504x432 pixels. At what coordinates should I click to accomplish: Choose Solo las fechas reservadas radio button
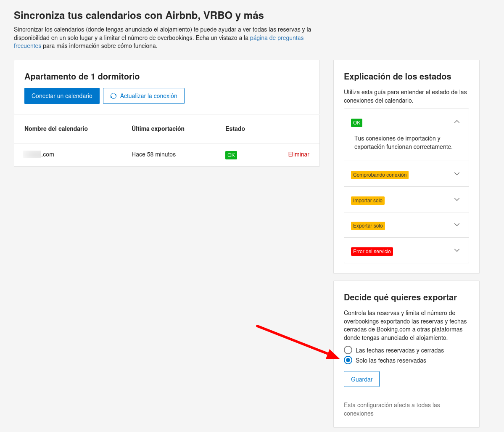pyautogui.click(x=348, y=360)
